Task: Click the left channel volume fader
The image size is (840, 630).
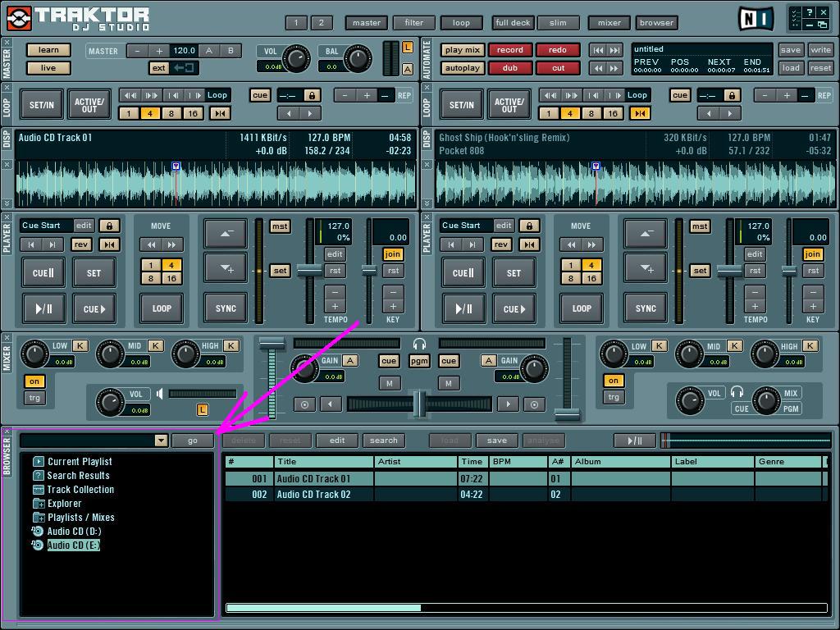Action: tap(272, 344)
